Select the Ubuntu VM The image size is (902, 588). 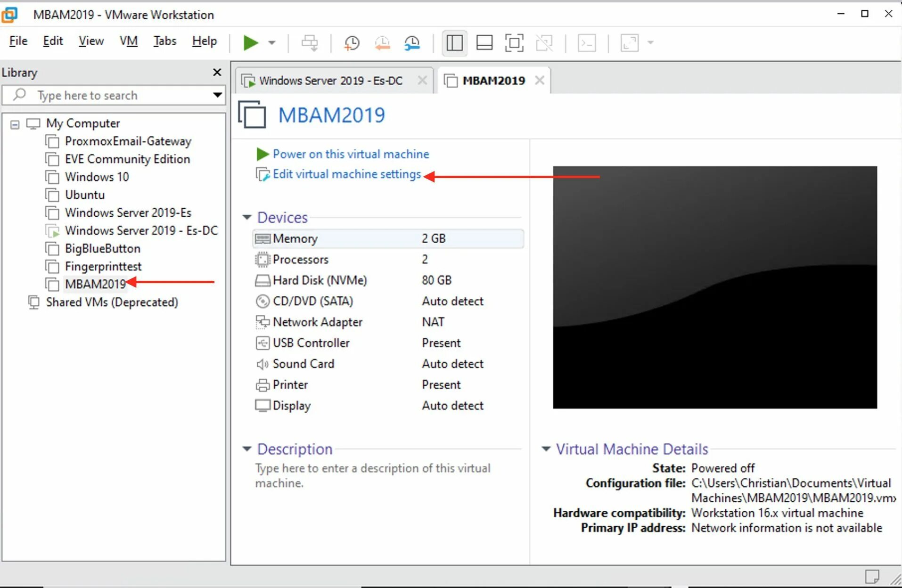(x=85, y=195)
